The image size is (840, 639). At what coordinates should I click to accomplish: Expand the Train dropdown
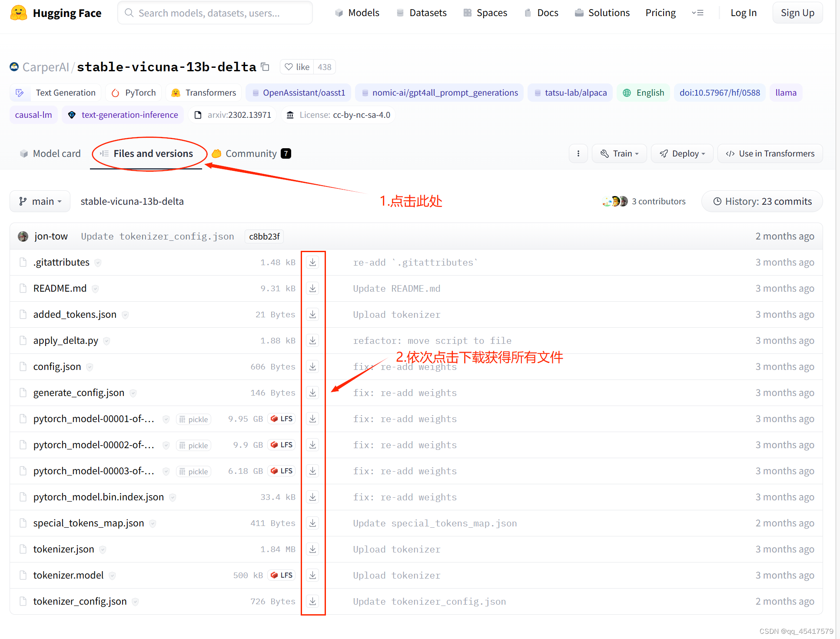[619, 153]
